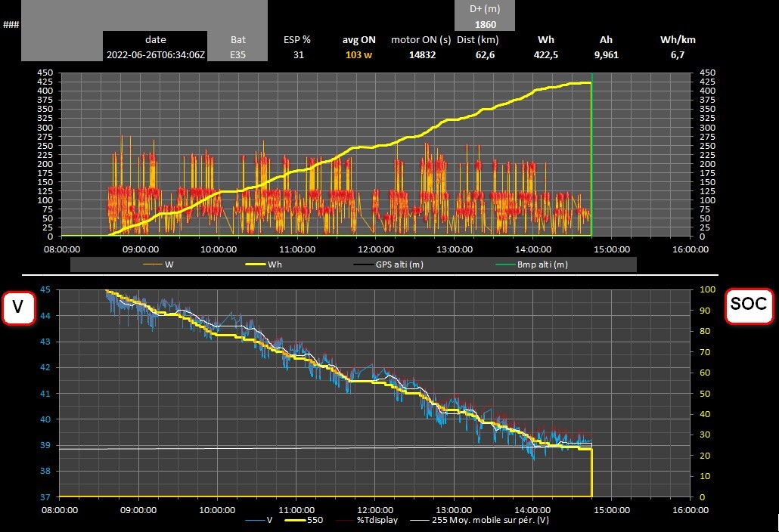Image resolution: width=779 pixels, height=532 pixels.
Task: Select the "Wh" header in the top row
Action: tap(546, 40)
